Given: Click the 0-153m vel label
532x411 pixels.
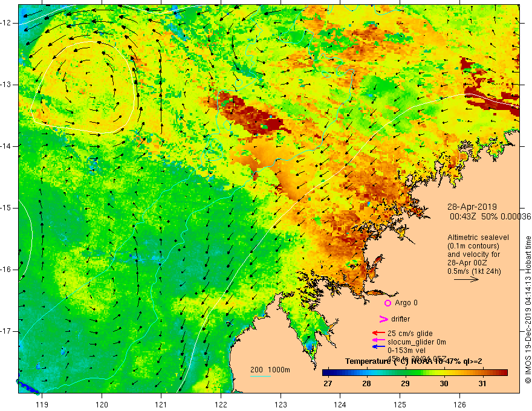Looking at the screenshot, I should (x=407, y=351).
